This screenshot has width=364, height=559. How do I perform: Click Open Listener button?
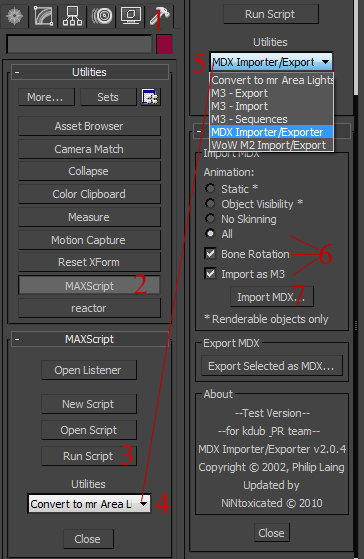89,370
